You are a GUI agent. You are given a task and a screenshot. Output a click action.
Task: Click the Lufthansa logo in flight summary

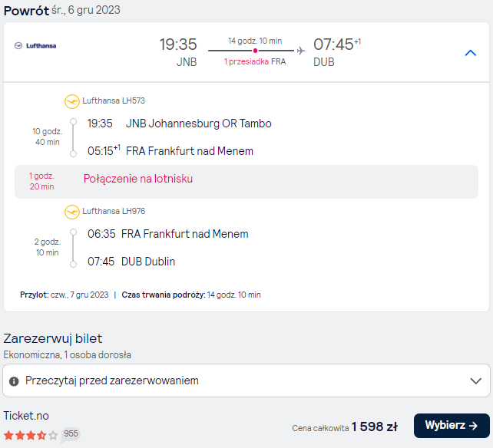click(x=35, y=46)
